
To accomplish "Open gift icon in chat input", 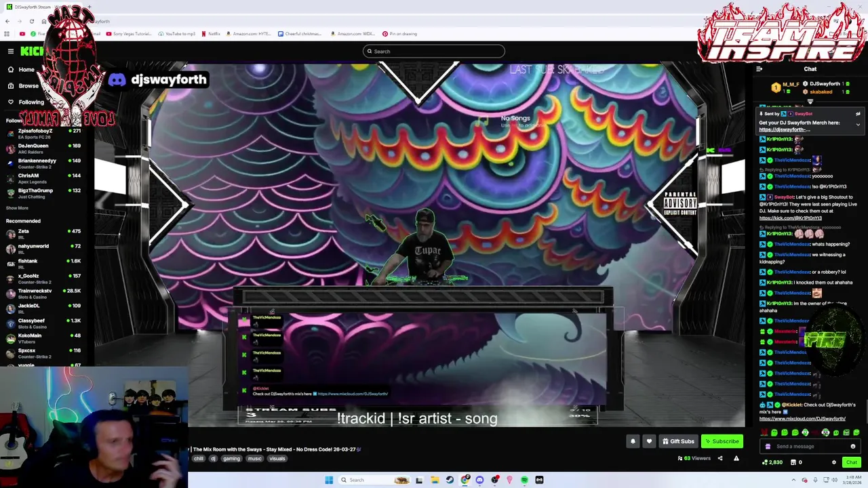I will [768, 447].
